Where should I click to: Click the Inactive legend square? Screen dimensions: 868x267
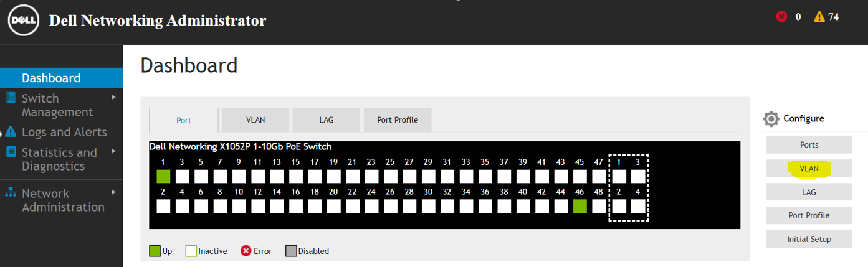tap(191, 251)
